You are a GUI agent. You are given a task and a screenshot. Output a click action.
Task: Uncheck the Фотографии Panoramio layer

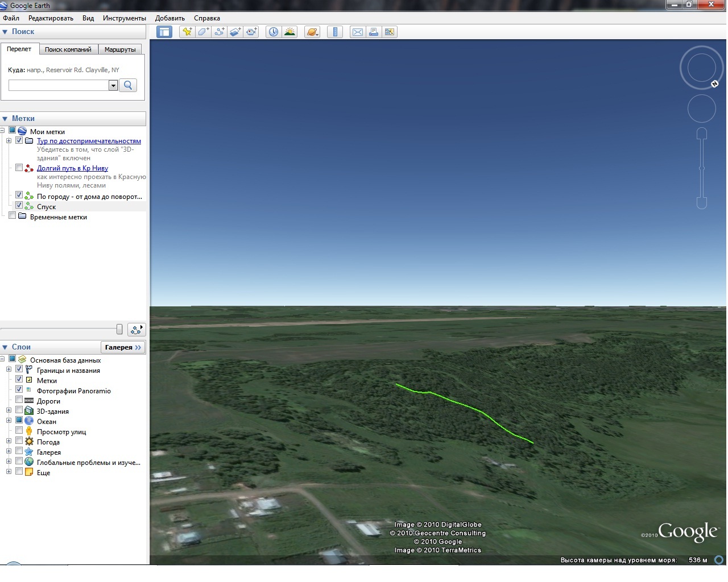click(x=19, y=389)
